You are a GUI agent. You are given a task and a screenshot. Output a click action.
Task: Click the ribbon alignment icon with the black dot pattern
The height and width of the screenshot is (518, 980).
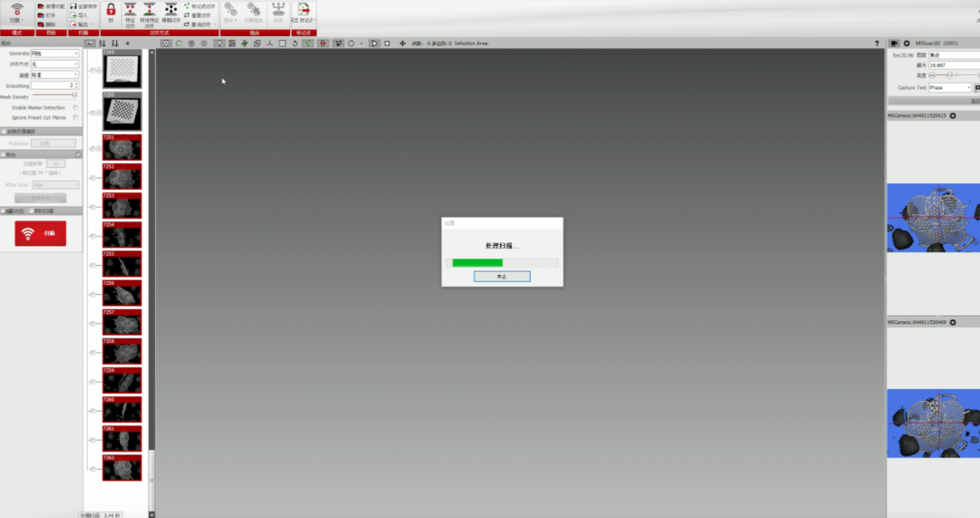[x=171, y=9]
